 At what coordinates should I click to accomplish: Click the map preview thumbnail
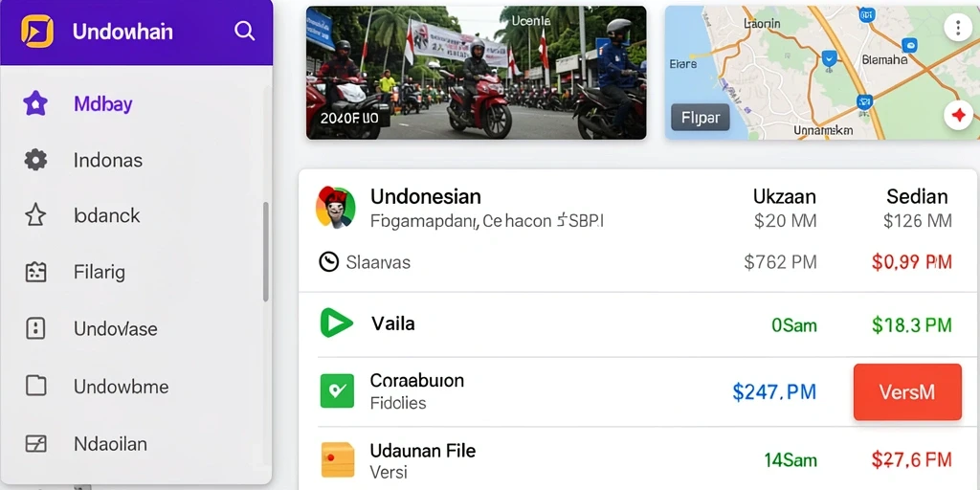pyautogui.click(x=822, y=73)
